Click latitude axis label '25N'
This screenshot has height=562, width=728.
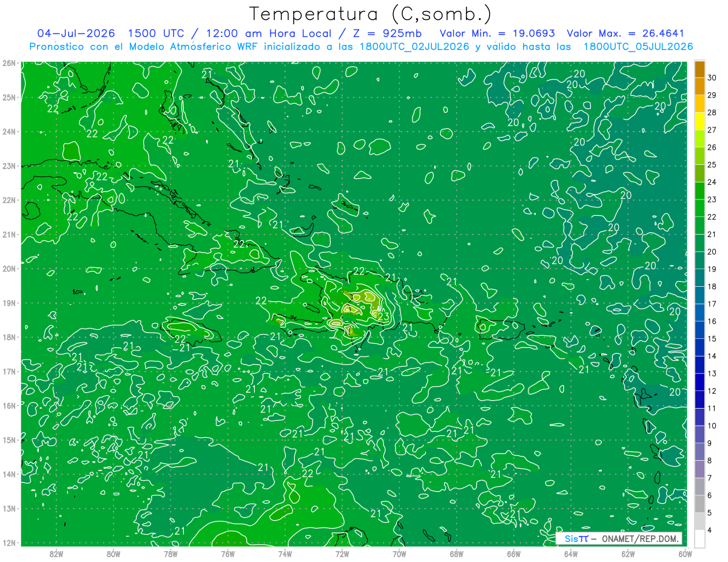click(x=8, y=97)
